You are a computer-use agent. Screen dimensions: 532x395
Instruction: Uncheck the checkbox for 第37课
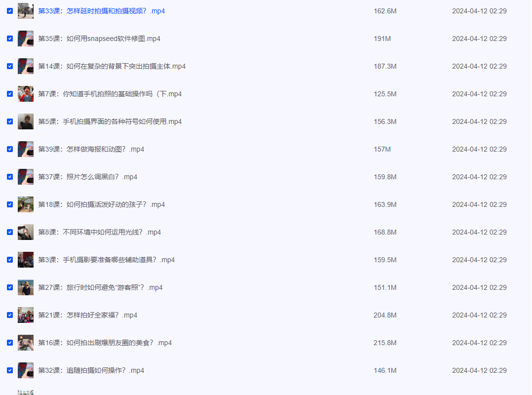pyautogui.click(x=9, y=177)
